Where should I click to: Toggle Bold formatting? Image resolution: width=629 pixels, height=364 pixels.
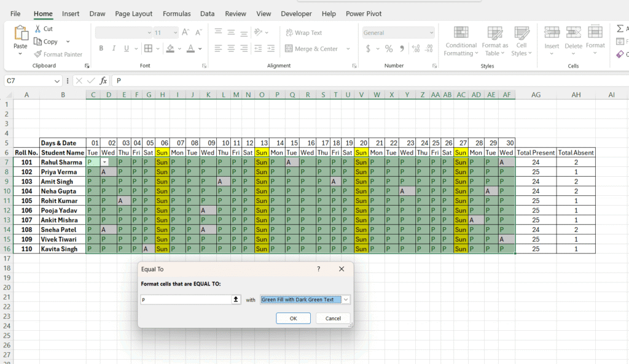pos(101,48)
